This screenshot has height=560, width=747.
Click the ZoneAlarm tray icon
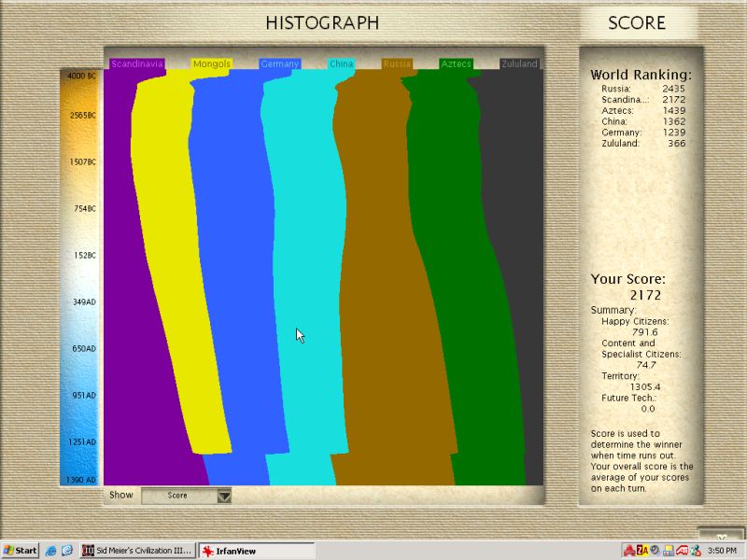[x=643, y=551]
